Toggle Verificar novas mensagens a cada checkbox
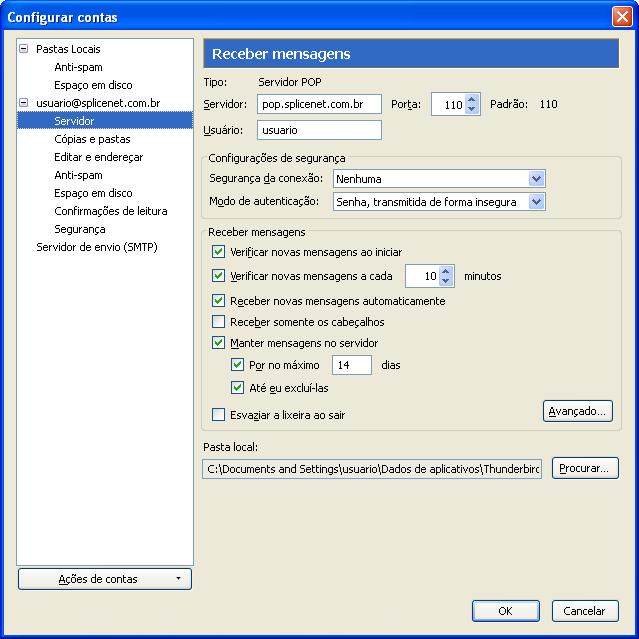Viewport: 639px width, 639px height. click(x=218, y=275)
